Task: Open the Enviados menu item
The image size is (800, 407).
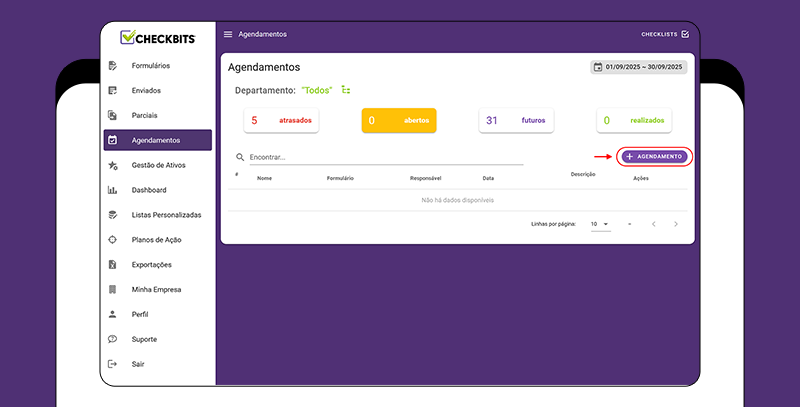Action: click(158, 90)
